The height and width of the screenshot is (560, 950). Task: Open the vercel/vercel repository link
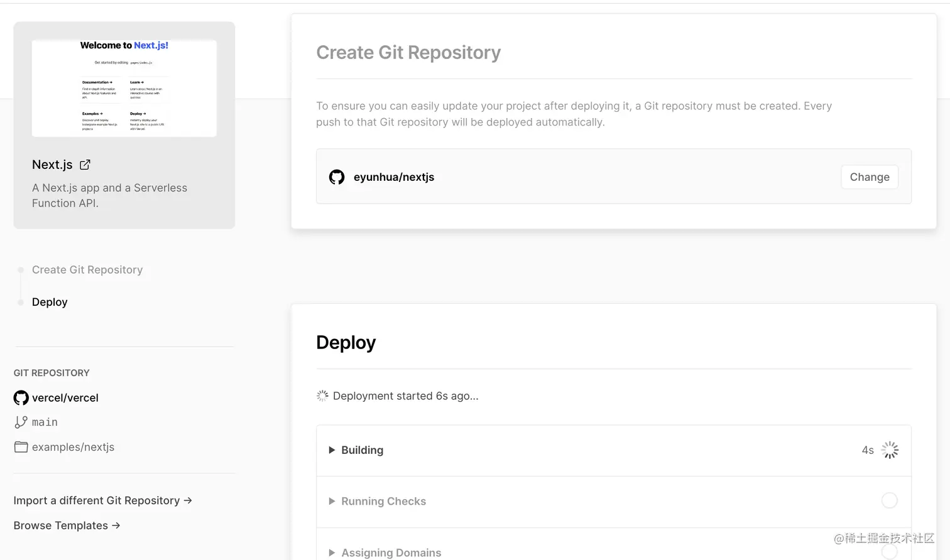coord(65,397)
